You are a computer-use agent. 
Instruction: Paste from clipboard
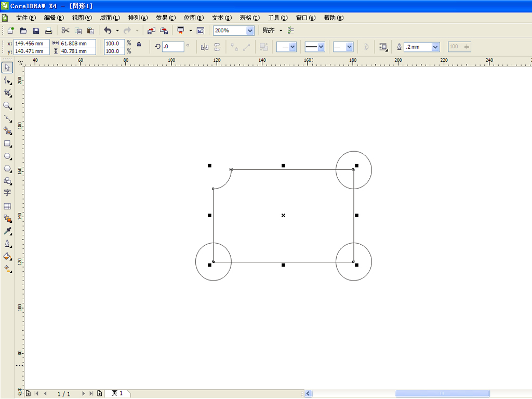pos(90,31)
